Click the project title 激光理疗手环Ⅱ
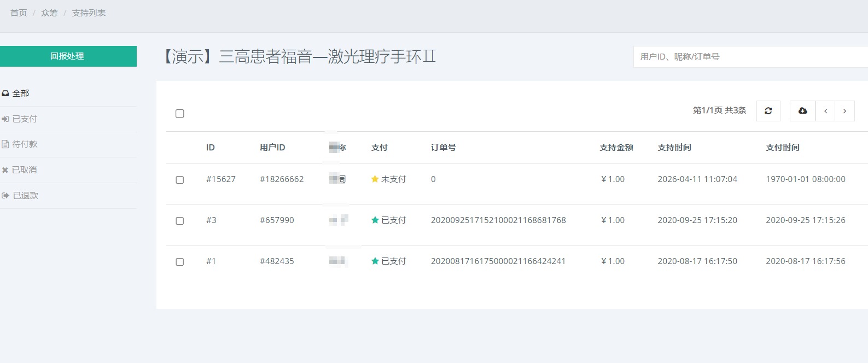Screen dimensions: 868x363 click(382, 56)
